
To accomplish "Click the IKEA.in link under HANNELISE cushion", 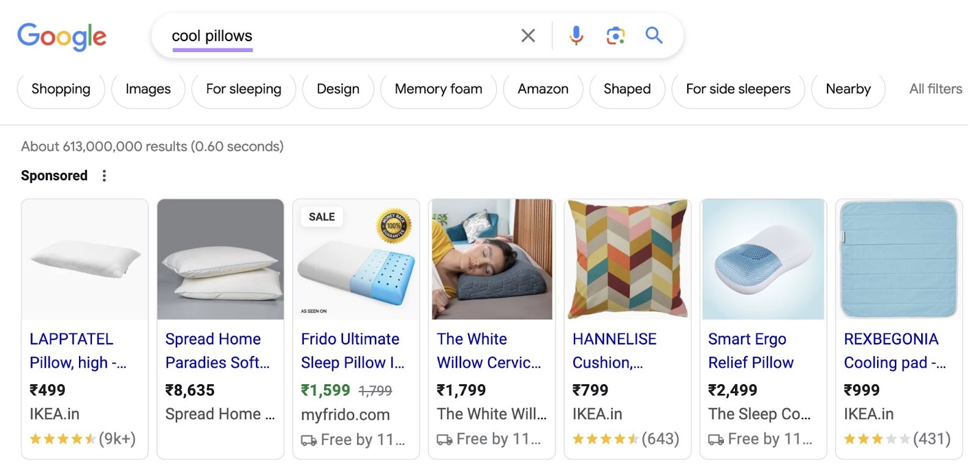I will tap(597, 414).
